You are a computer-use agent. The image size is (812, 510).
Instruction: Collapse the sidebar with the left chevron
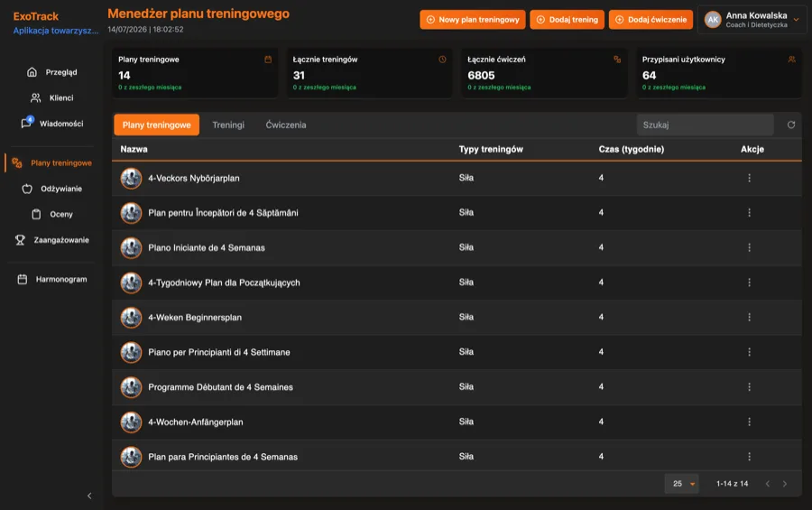click(x=89, y=496)
